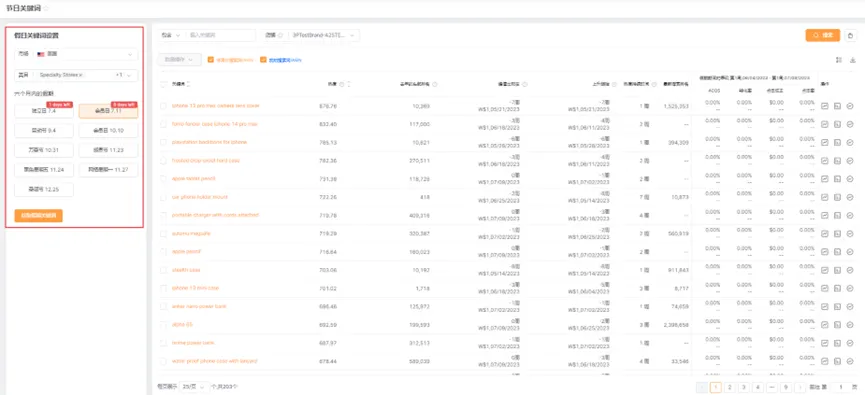The height and width of the screenshot is (395, 865).
Task: Open the keyword match type dropdown before search input
Action: tap(171, 35)
